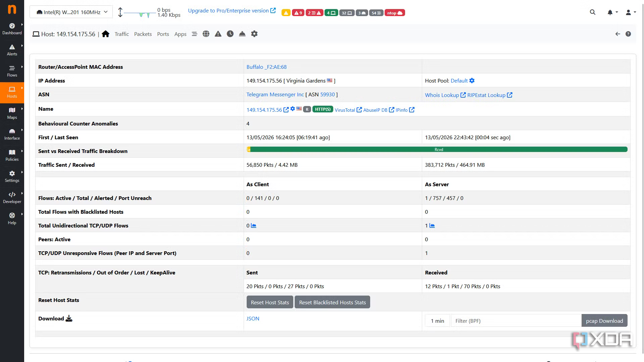Open the host historical clock icon
The width and height of the screenshot is (644, 362).
(x=230, y=34)
